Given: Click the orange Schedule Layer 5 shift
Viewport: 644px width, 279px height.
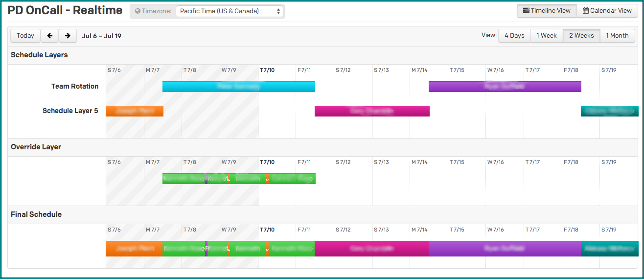Looking at the screenshot, I should (x=134, y=111).
